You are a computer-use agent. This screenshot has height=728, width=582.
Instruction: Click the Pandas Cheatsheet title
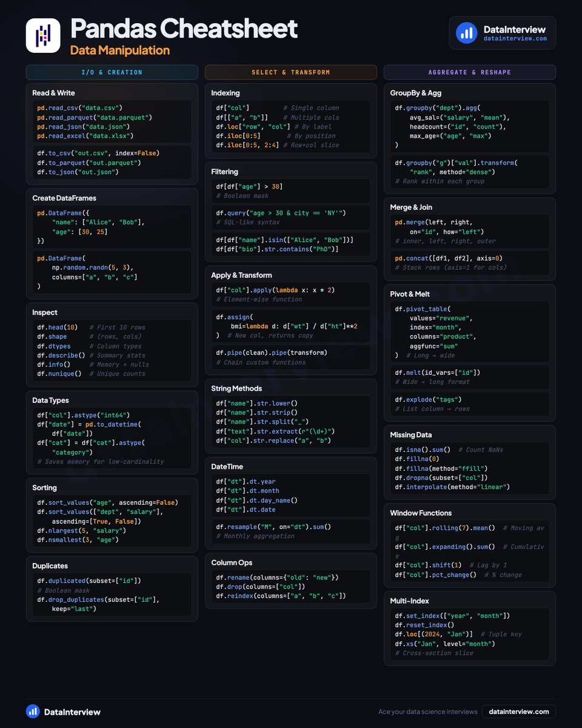tap(184, 28)
